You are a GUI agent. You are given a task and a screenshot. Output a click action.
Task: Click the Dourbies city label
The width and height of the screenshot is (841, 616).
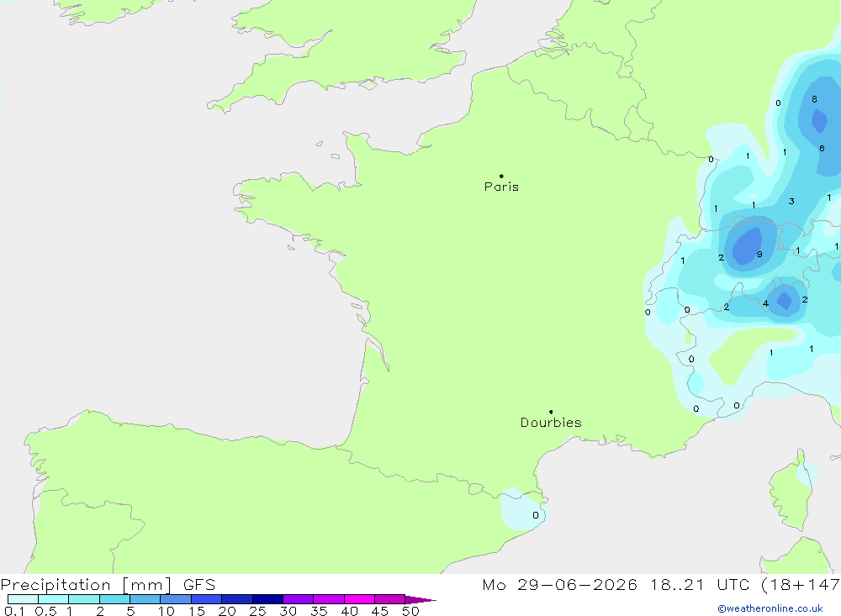click(551, 423)
